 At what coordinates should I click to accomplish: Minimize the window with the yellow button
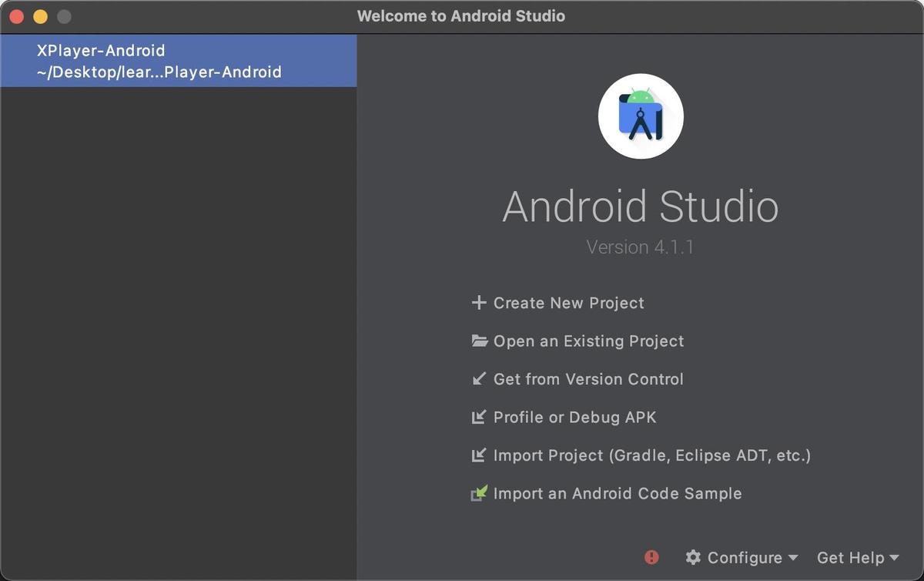tap(40, 16)
